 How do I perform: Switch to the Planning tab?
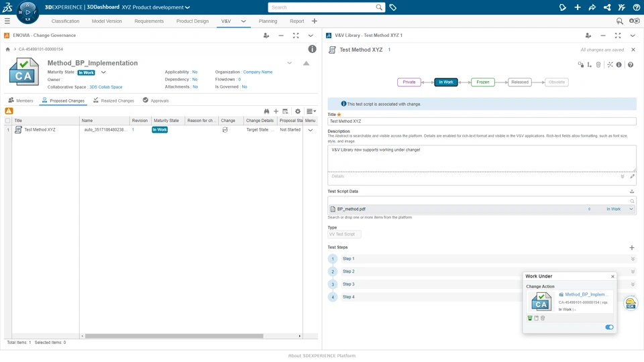tap(268, 21)
